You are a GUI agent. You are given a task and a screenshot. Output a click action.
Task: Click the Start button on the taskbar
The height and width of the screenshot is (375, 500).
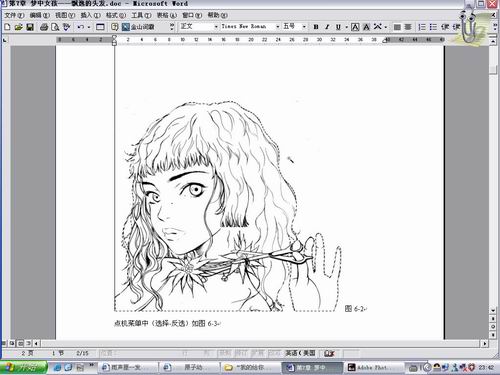point(23,367)
